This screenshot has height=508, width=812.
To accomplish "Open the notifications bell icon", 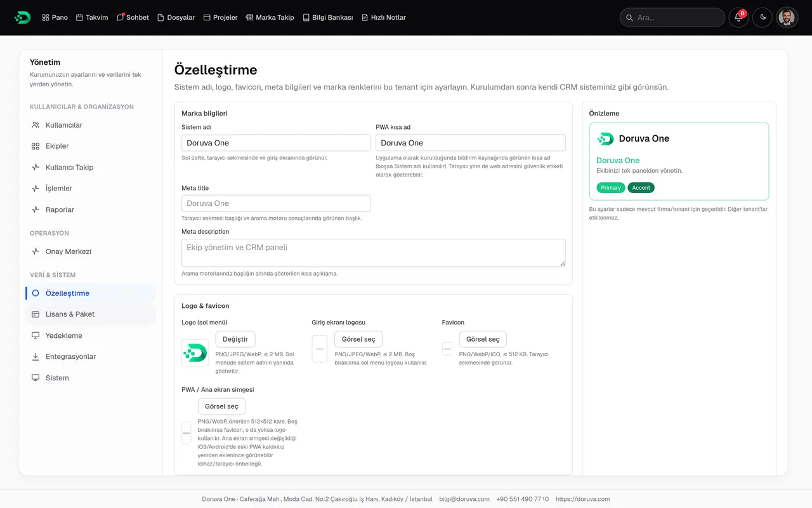I will pyautogui.click(x=738, y=18).
